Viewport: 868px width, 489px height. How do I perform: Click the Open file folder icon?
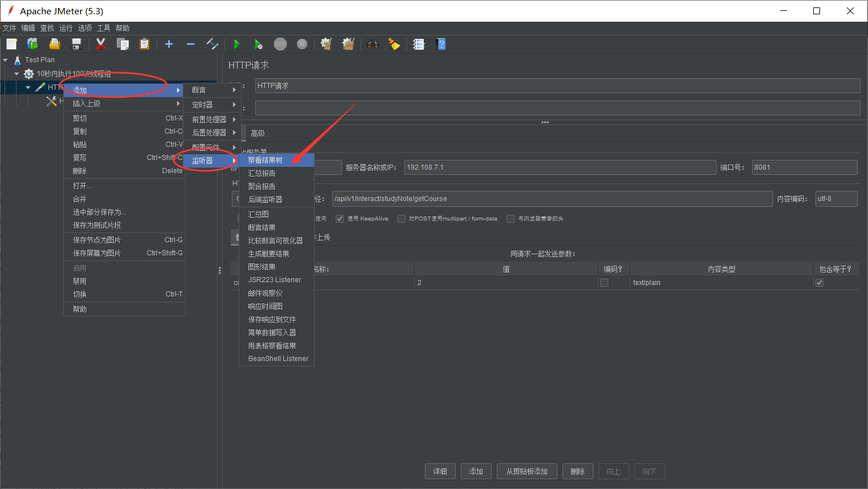[54, 44]
